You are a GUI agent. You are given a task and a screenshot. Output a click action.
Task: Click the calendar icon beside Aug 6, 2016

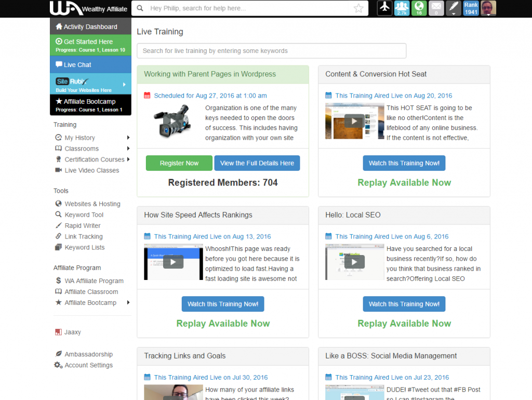[x=328, y=236]
